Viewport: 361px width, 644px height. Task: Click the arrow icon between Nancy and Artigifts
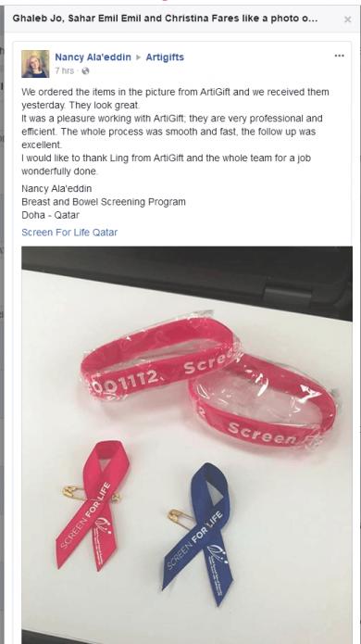138,57
